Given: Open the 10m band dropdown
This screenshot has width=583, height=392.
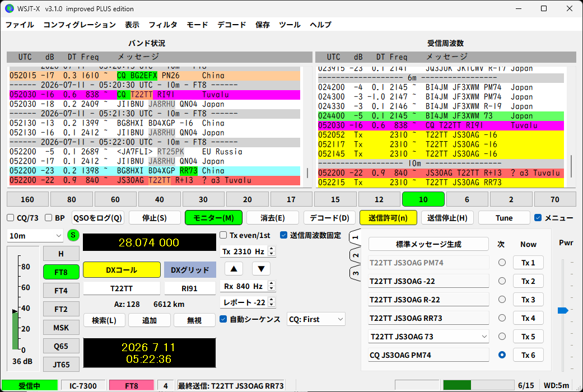Looking at the screenshot, I should tap(35, 236).
